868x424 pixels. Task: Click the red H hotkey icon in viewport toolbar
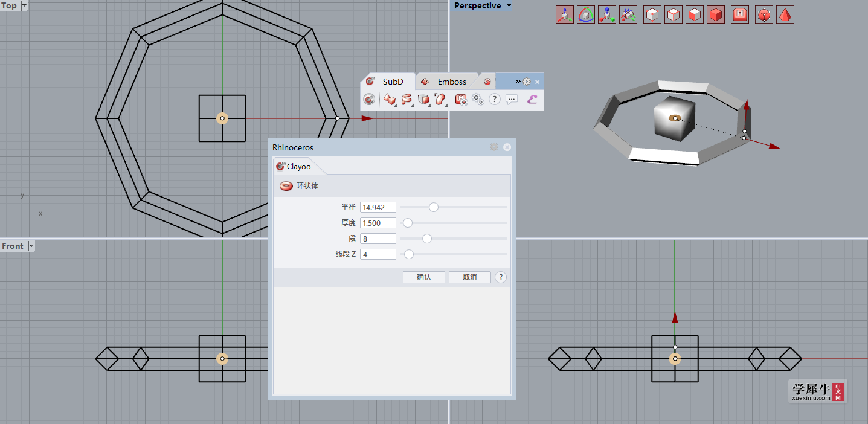coord(740,15)
